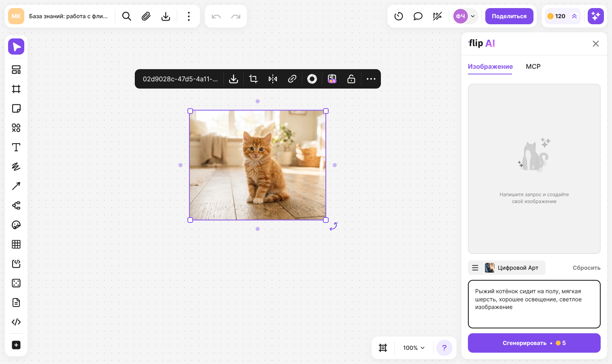Toggle the flip AI sparkle panel button
Viewport: 612px width, 364px height.
(596, 16)
